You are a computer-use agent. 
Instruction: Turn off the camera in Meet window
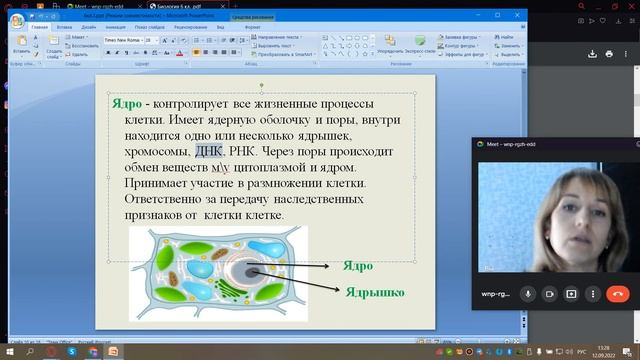point(549,294)
